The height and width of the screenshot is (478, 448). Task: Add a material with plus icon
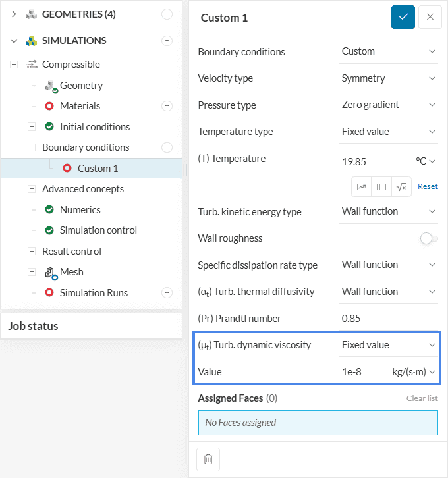point(167,106)
